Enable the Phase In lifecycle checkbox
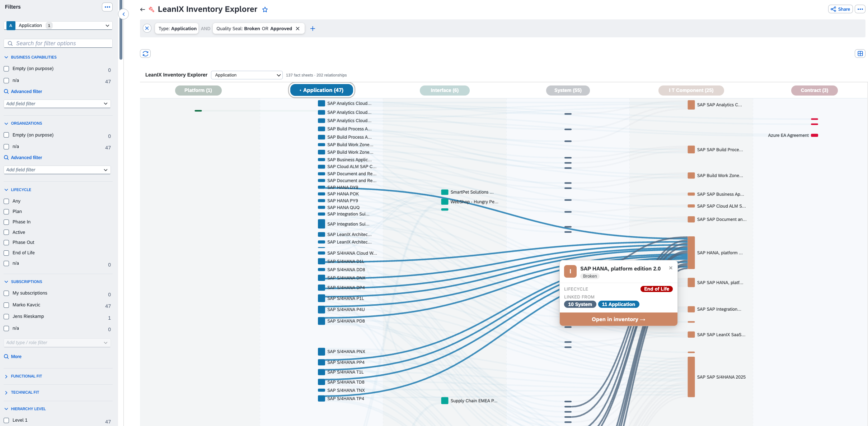 point(6,222)
